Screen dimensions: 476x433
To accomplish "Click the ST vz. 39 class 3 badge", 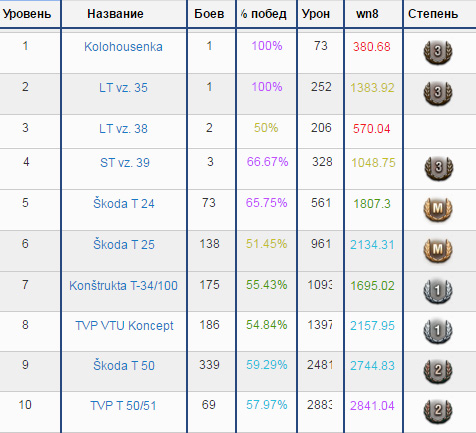I will 439,168.
